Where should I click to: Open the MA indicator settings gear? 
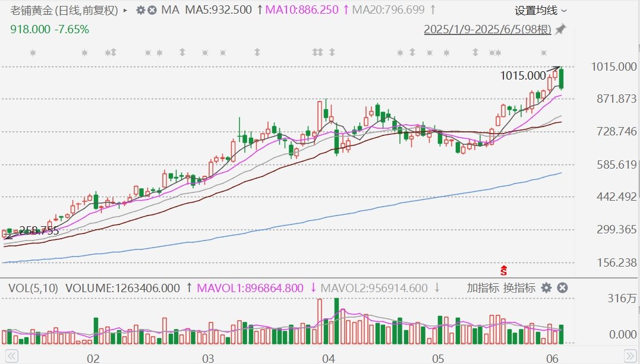(140, 10)
